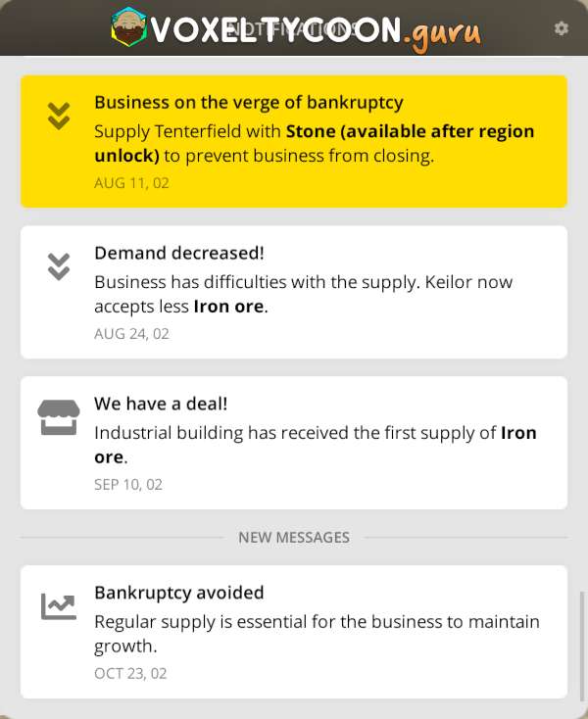This screenshot has width=588, height=719.
Task: Click the growth chart icon for Bankruptcy avoided
Action: (59, 606)
